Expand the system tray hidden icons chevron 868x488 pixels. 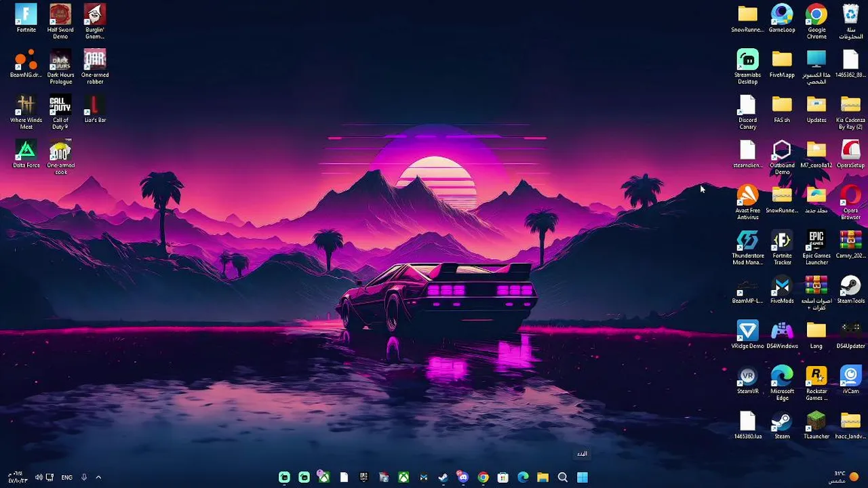98,477
